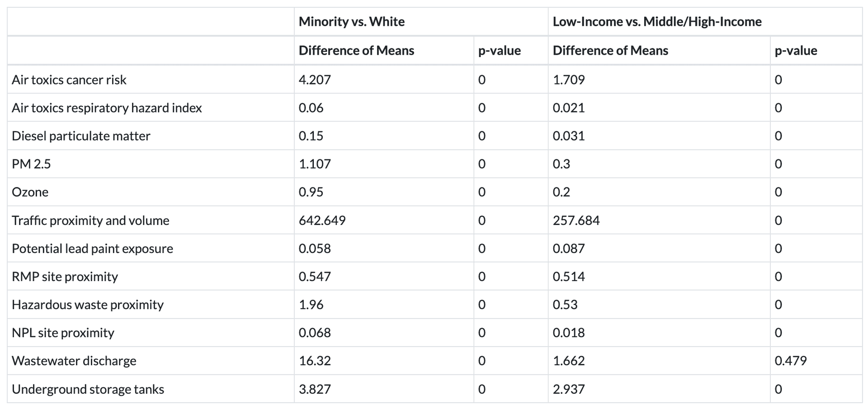Viewport: 868px width, 410px height.
Task: Click 'Traffic proximity and volume' row label
Action: pyautogui.click(x=90, y=220)
